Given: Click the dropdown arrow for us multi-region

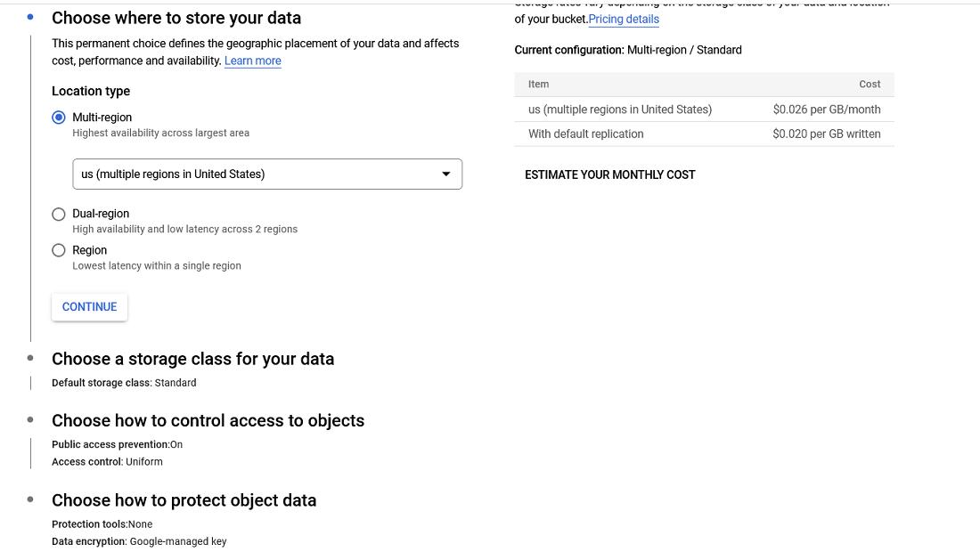Looking at the screenshot, I should pyautogui.click(x=446, y=174).
